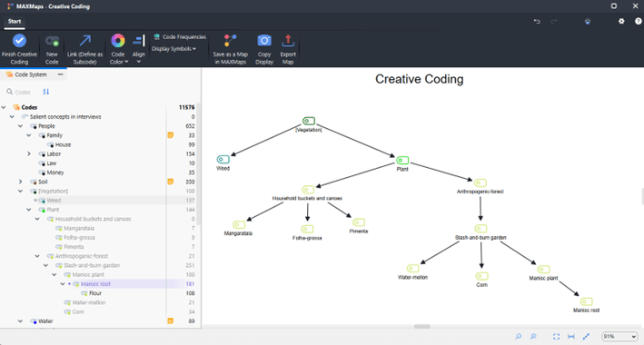The width and height of the screenshot is (644, 345).
Task: Select Mangarataia node on map
Action: click(x=239, y=224)
